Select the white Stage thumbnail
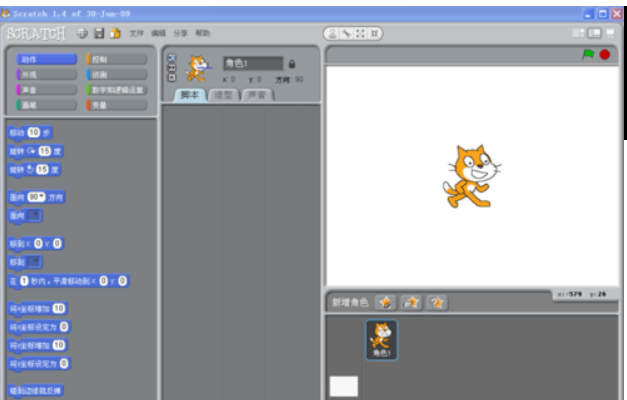 pyautogui.click(x=343, y=386)
